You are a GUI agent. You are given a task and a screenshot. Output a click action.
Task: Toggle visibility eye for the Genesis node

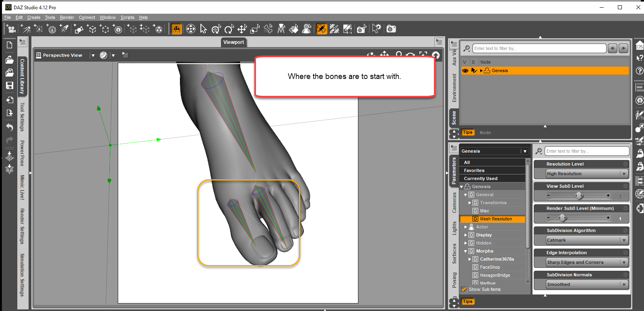[x=465, y=70]
